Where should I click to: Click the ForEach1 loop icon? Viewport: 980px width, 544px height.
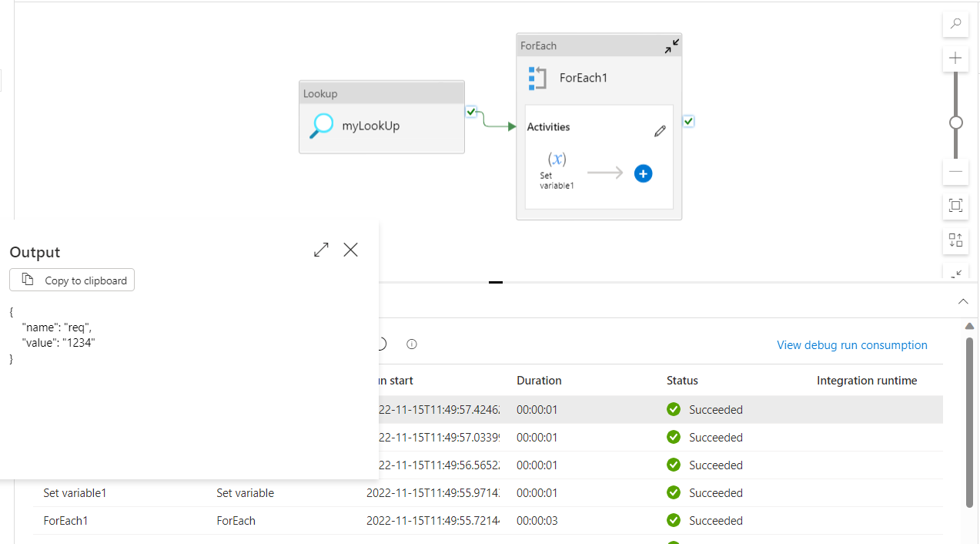537,78
